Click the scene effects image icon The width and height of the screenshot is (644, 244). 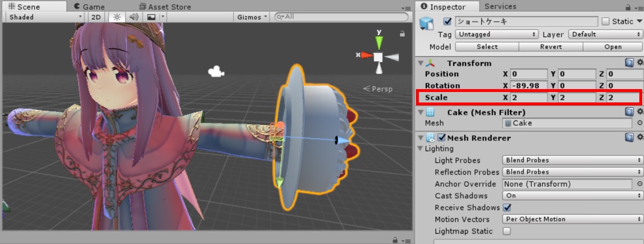tap(152, 17)
